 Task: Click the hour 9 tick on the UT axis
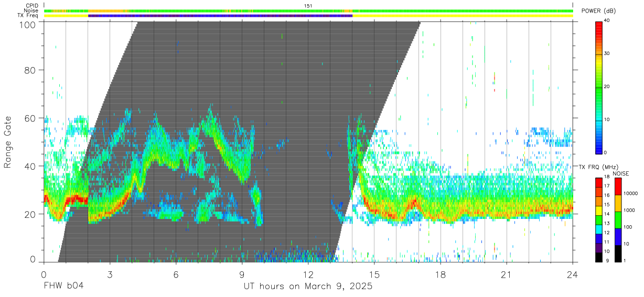tap(242, 274)
